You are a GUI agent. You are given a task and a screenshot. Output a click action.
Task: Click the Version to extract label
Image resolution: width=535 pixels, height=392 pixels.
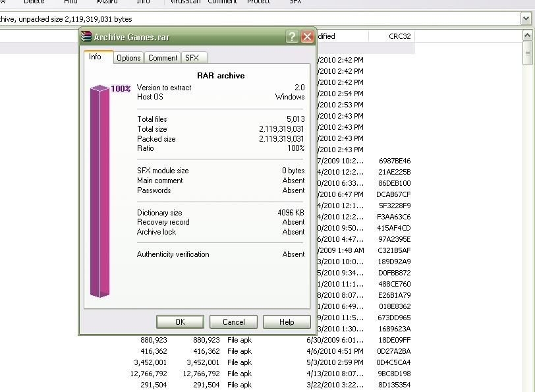164,88
